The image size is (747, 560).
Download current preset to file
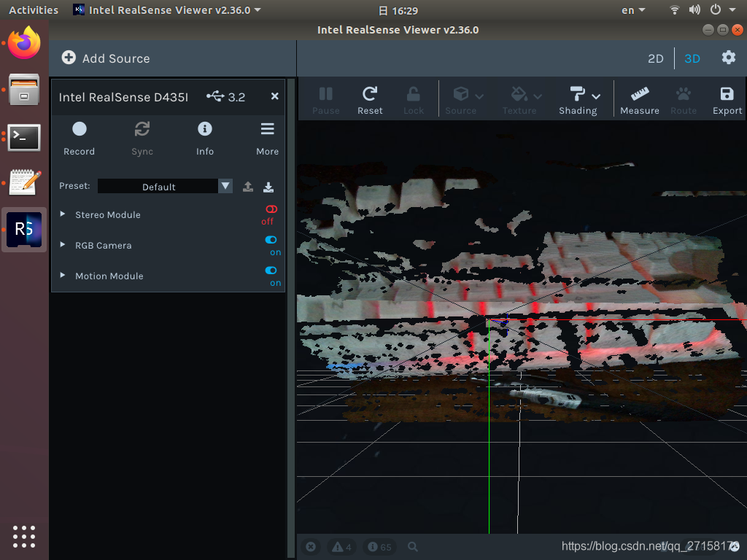click(x=268, y=187)
